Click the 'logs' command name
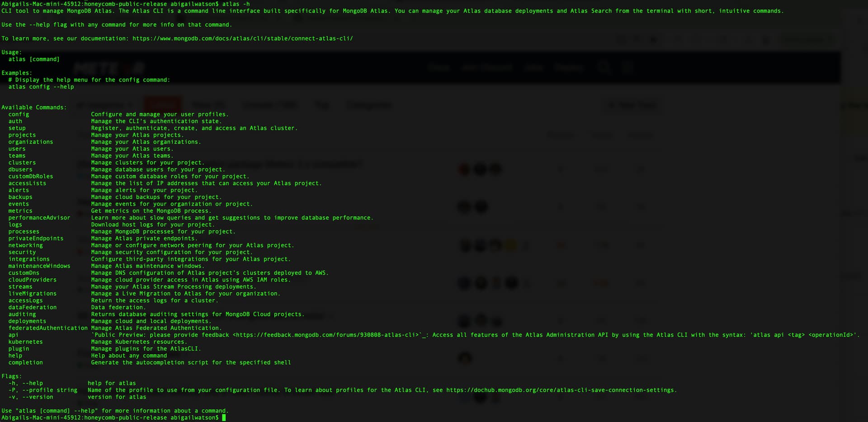Image resolution: width=868 pixels, height=422 pixels. (15, 225)
